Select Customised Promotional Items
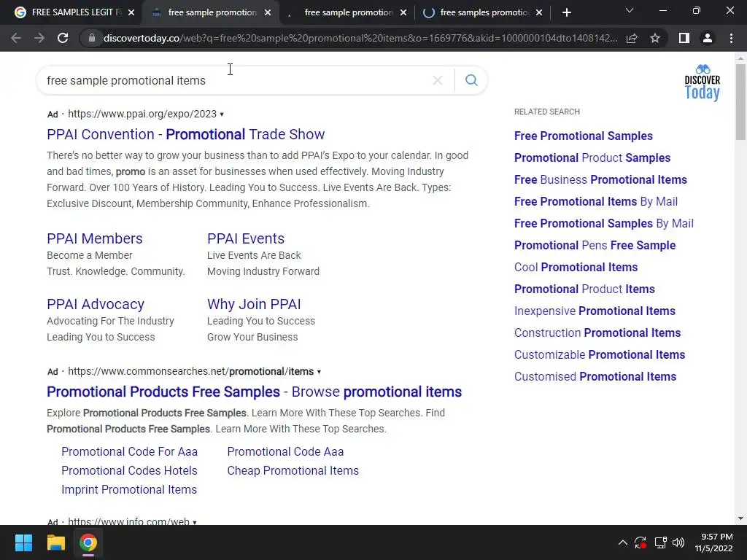 point(595,377)
